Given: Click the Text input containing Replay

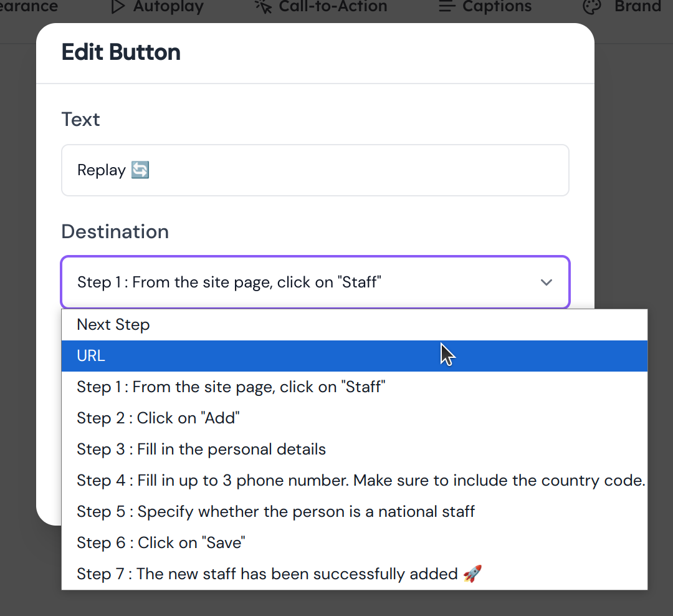Looking at the screenshot, I should pyautogui.click(x=315, y=170).
